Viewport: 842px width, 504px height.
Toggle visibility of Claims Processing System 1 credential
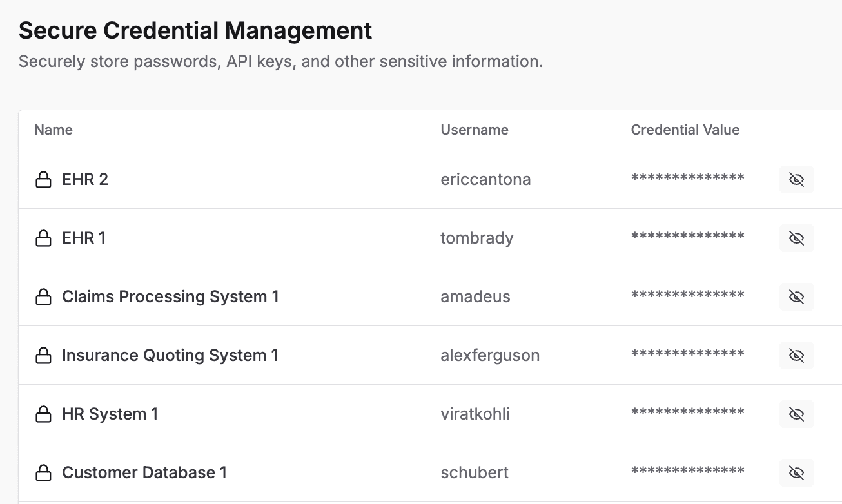pyautogui.click(x=796, y=297)
